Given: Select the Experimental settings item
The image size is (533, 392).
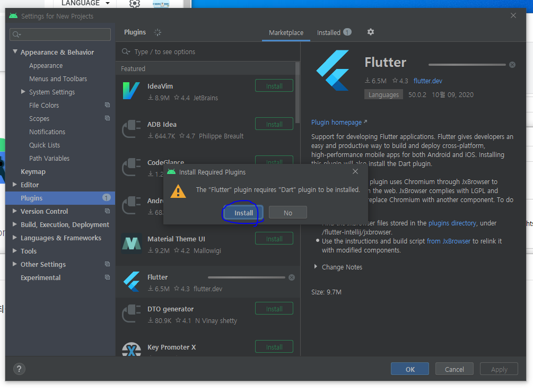Looking at the screenshot, I should (x=40, y=278).
